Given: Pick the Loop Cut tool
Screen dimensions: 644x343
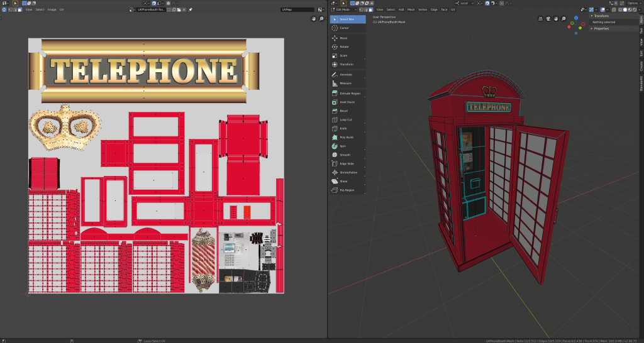Looking at the screenshot, I should (347, 119).
